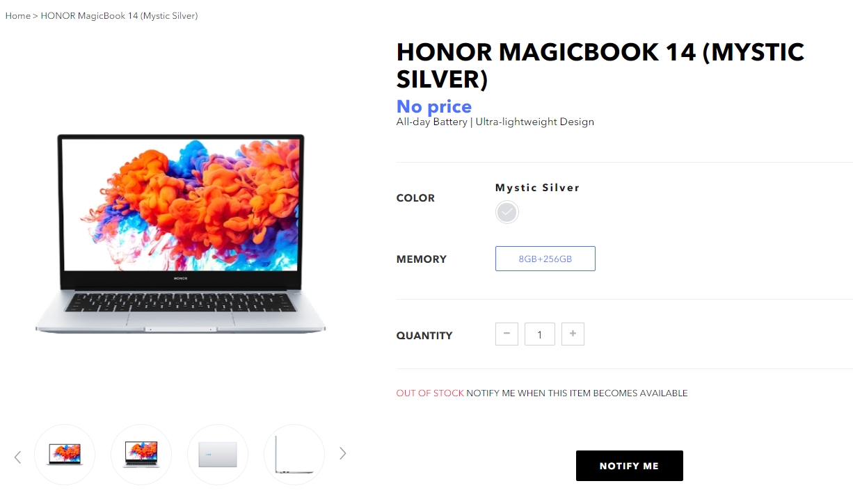Click HONOR MagicBook 14 breadcrumb link
Image resolution: width=853 pixels, height=504 pixels.
119,15
